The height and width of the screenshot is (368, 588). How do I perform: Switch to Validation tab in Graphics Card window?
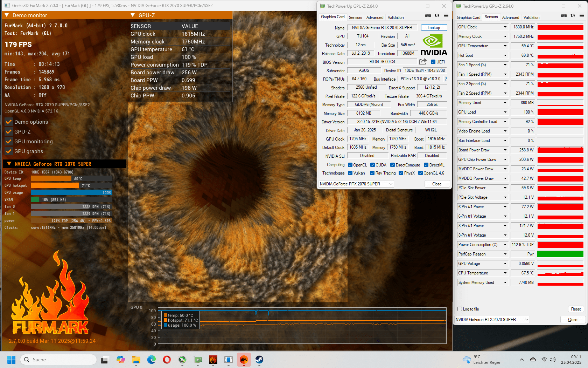[x=395, y=18]
